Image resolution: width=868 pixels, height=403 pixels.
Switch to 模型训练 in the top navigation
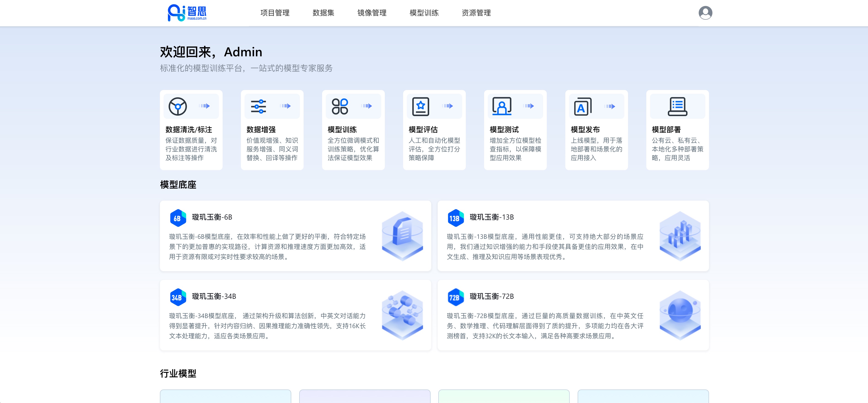[424, 13]
